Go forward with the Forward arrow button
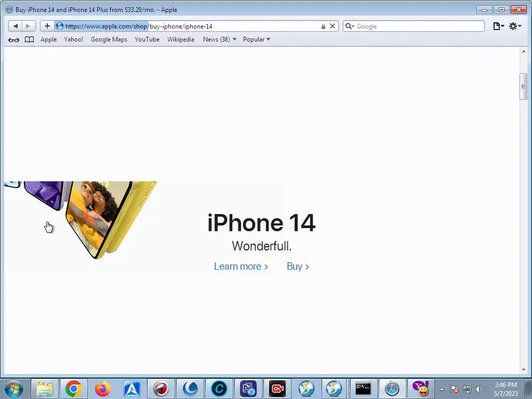This screenshot has height=399, width=532. [x=29, y=26]
